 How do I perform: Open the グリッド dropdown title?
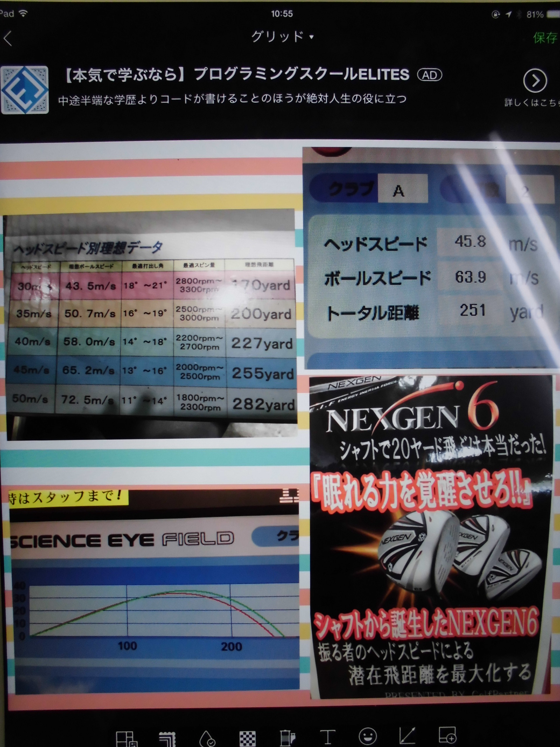point(282,36)
